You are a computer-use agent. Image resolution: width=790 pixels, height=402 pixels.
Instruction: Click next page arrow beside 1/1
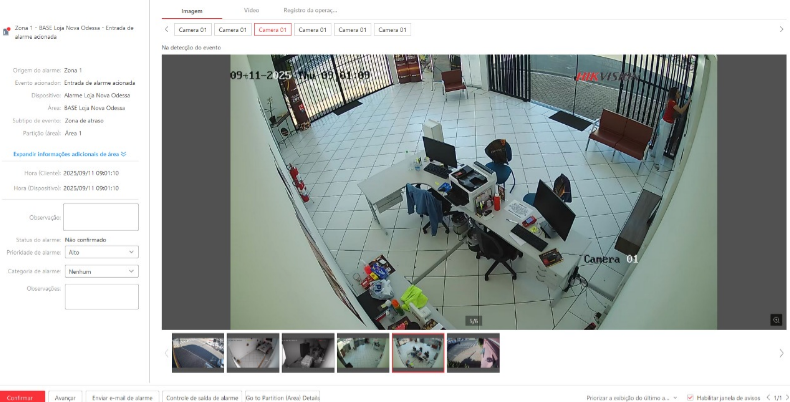click(x=785, y=397)
